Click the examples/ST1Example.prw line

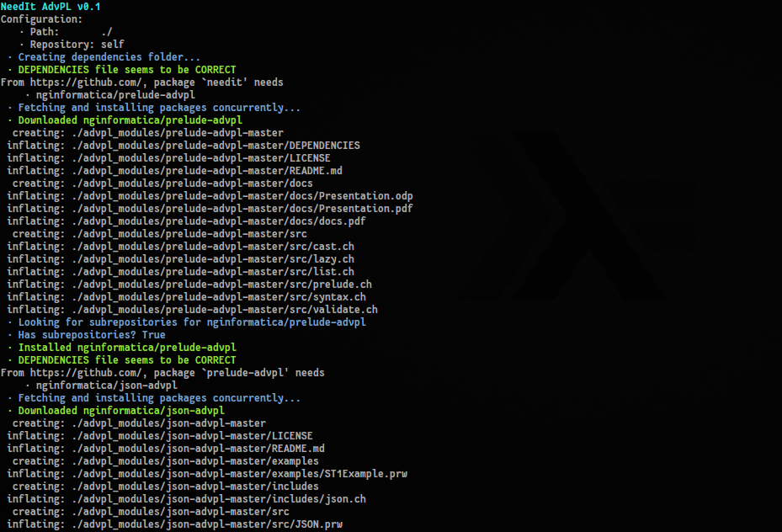pos(207,474)
